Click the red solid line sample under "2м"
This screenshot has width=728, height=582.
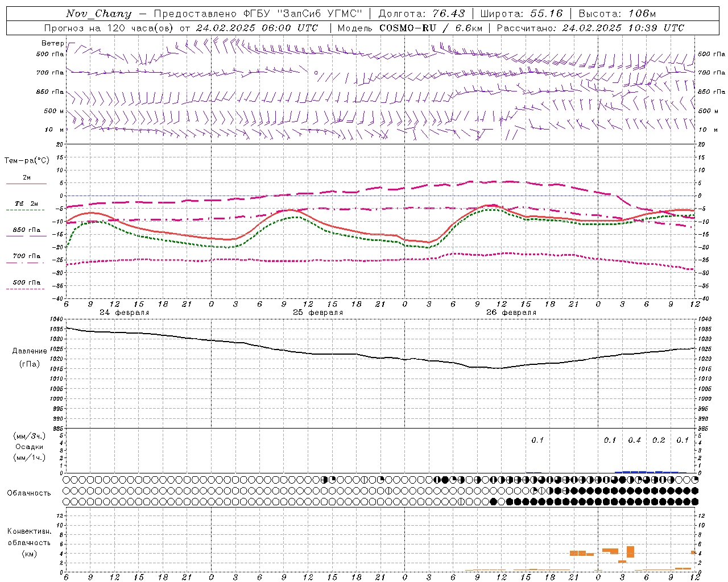[x=26, y=184]
